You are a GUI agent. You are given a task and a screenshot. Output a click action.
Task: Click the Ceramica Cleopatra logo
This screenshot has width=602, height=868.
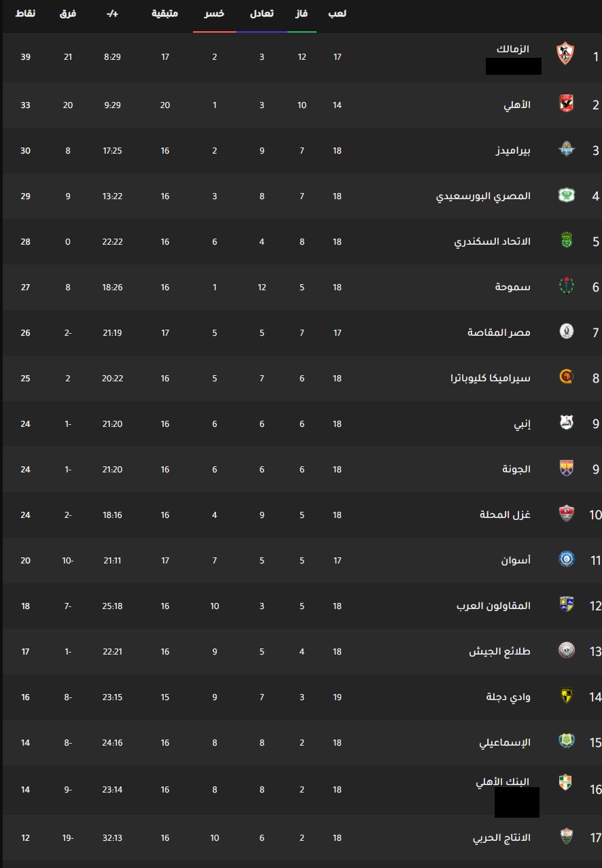565,378
